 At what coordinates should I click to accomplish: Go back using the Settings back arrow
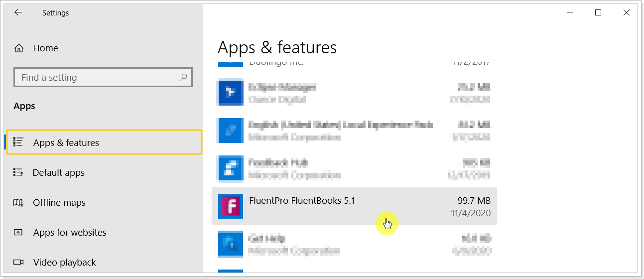[x=18, y=12]
